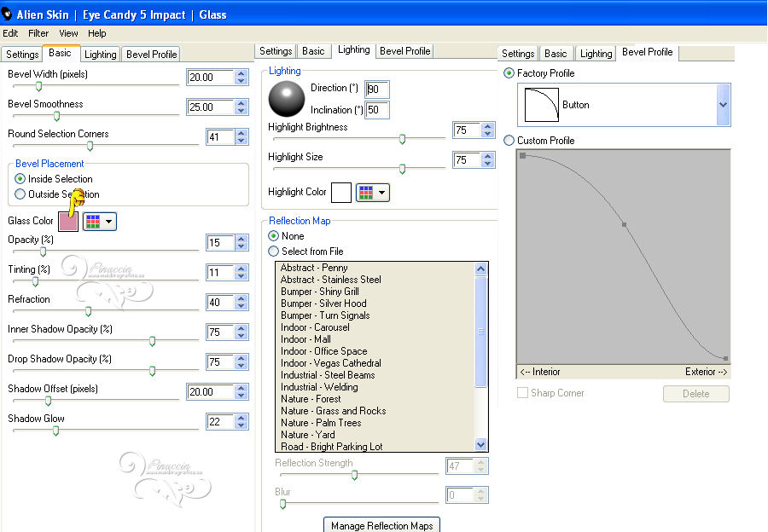Viewport: 768px width, 532px height.
Task: Select the Custom Profile radio button
Action: (x=509, y=141)
